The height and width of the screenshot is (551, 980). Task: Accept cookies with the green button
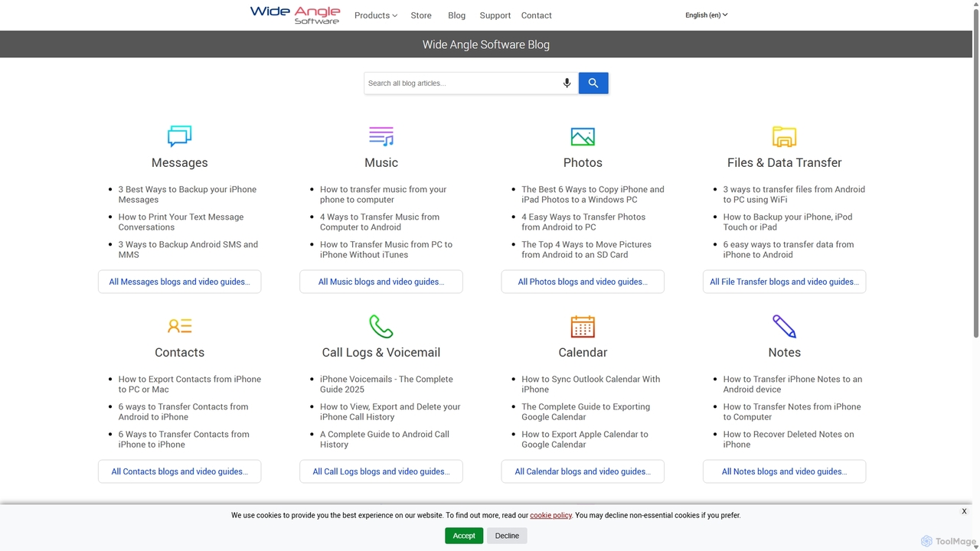pyautogui.click(x=464, y=536)
